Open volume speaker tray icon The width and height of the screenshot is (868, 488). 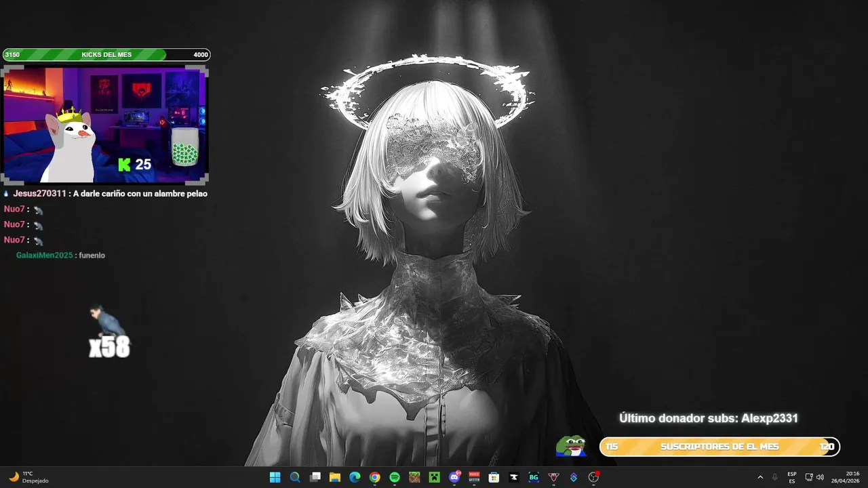tap(820, 477)
